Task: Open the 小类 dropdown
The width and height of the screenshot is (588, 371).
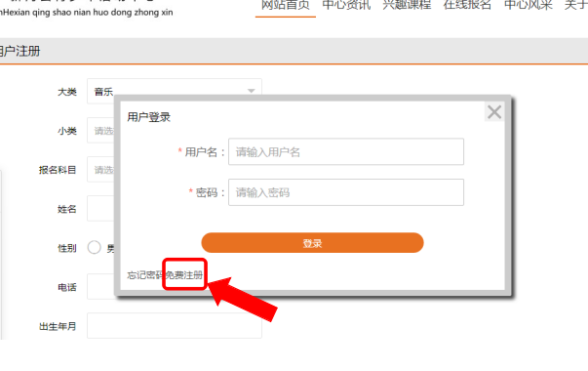Action: tap(101, 130)
